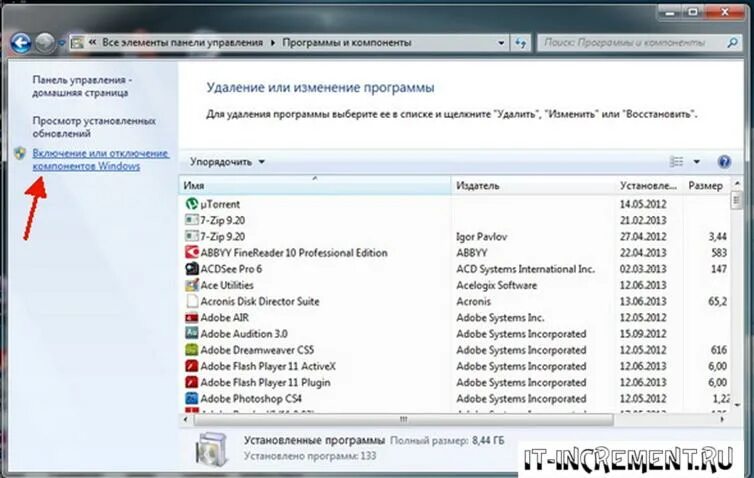Open Панель управления - домашняя страница link
The width and height of the screenshot is (754, 478).
tap(82, 86)
